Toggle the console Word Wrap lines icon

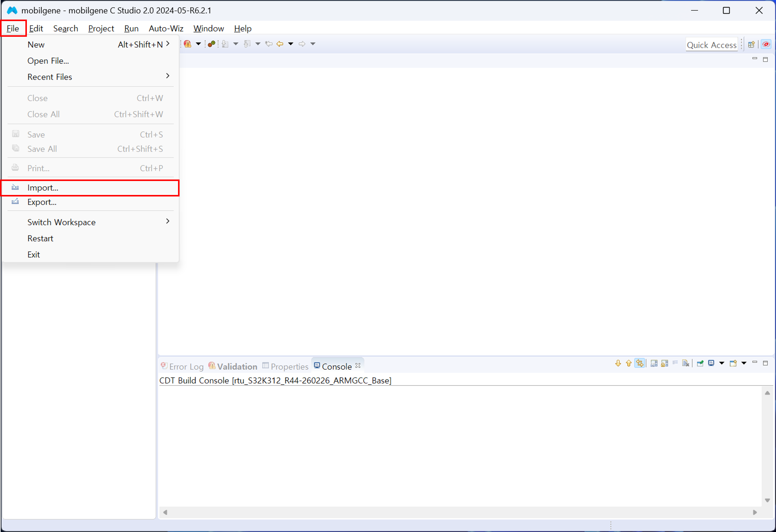tap(675, 363)
